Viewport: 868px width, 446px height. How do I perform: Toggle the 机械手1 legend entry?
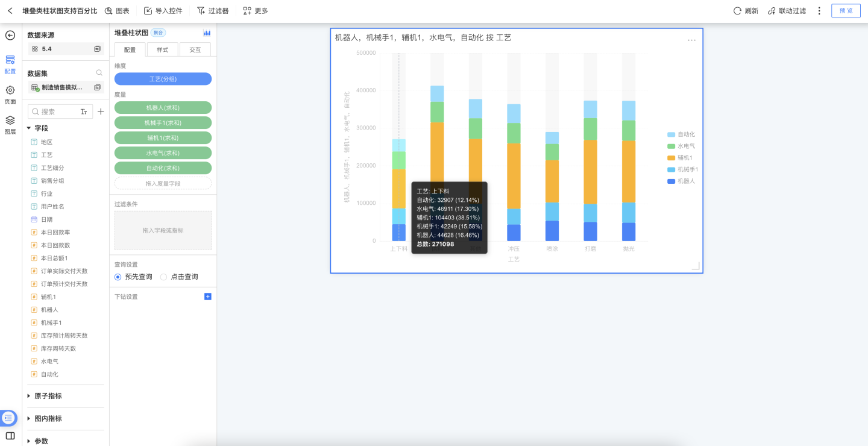coord(682,169)
